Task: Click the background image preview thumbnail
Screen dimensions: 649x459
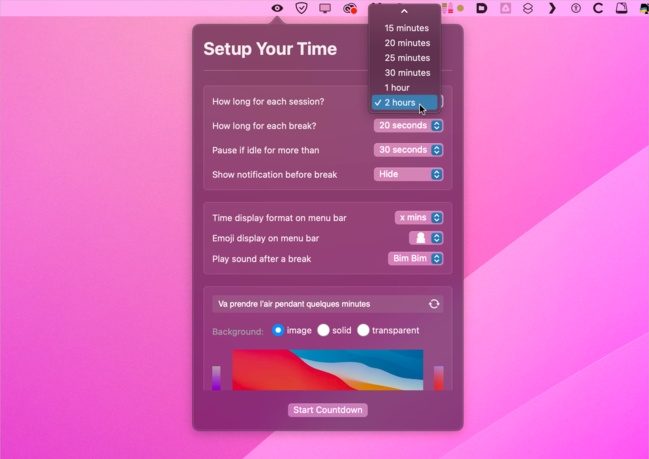Action: [x=327, y=370]
